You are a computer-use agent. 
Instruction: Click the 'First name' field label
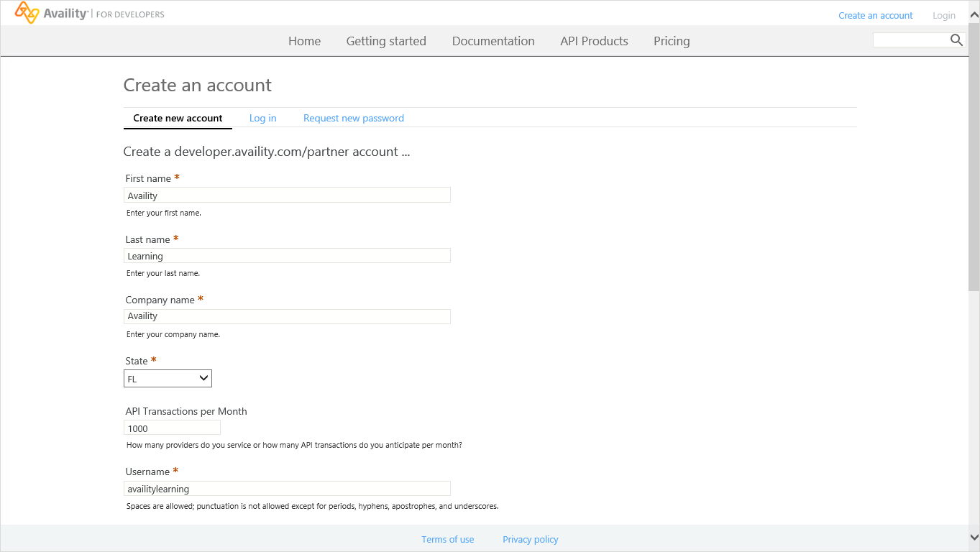click(148, 178)
